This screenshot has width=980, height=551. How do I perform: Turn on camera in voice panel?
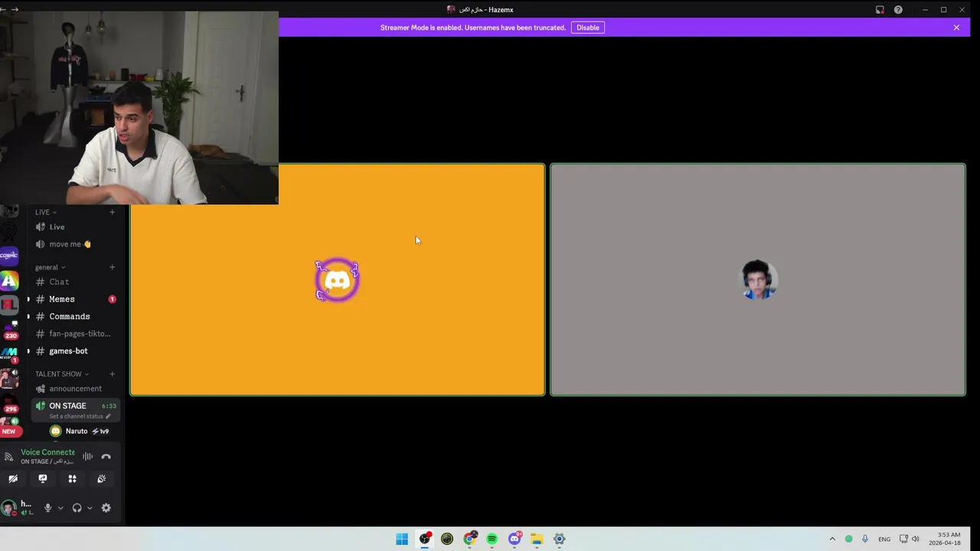pos(13,478)
